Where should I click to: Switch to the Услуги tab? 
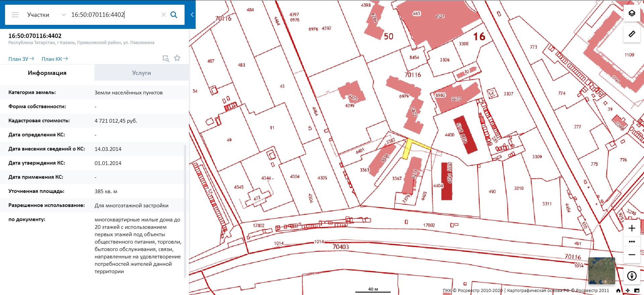(141, 73)
